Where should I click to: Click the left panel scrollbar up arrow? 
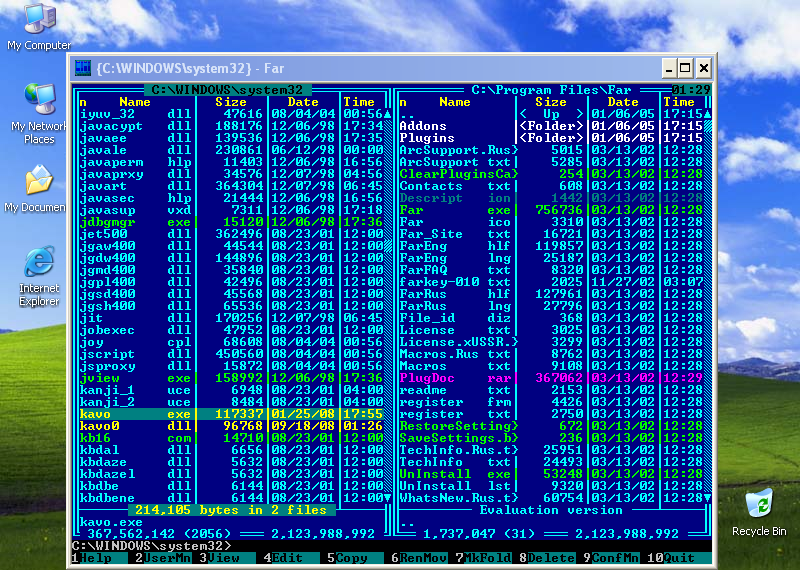[387, 114]
